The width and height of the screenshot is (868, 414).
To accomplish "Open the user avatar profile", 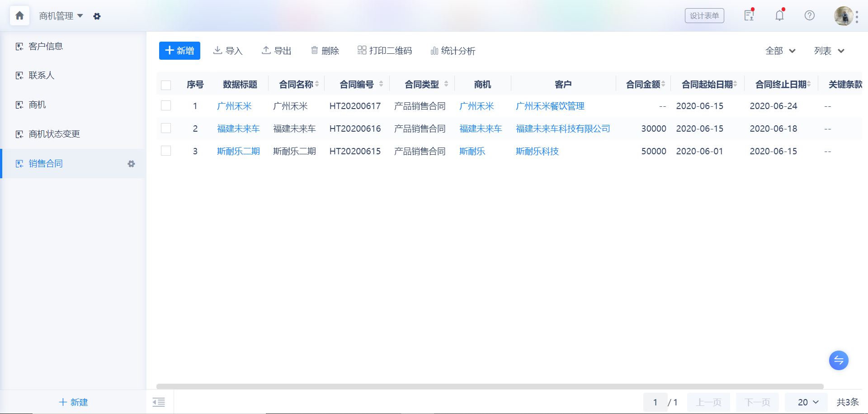I will (844, 16).
